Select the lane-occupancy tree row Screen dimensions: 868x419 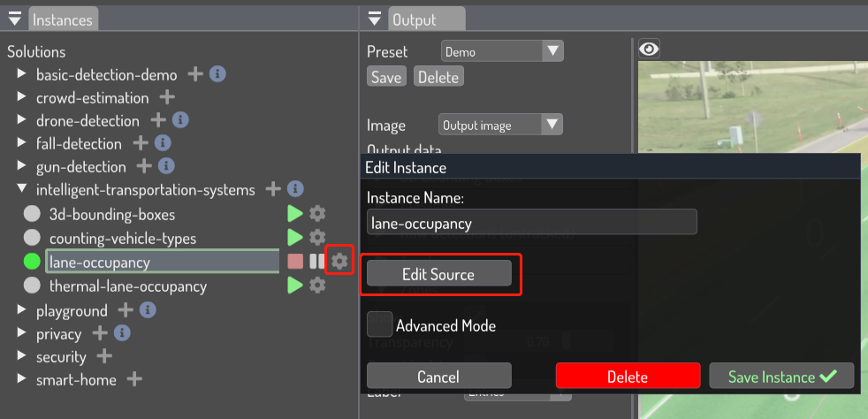tap(164, 262)
